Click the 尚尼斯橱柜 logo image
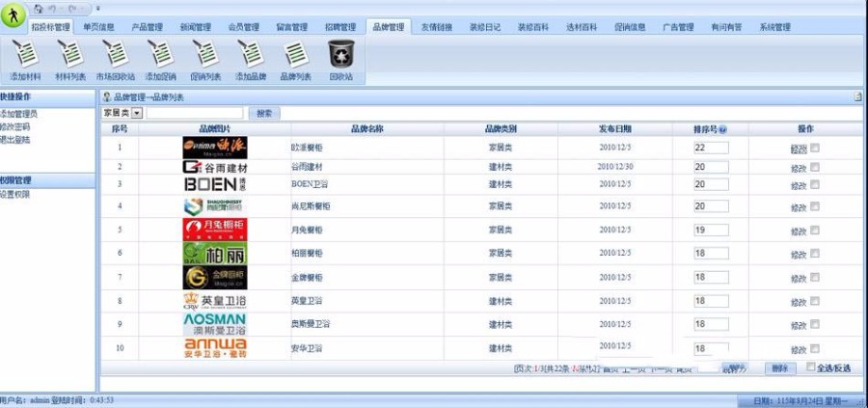 click(x=215, y=206)
